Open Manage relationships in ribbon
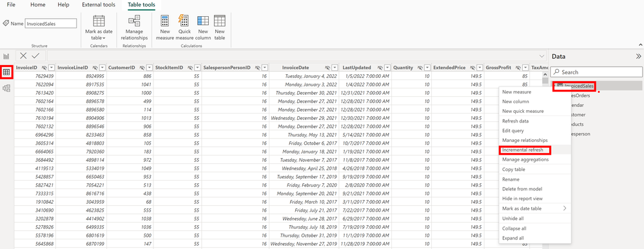644x249 pixels. coord(134,28)
